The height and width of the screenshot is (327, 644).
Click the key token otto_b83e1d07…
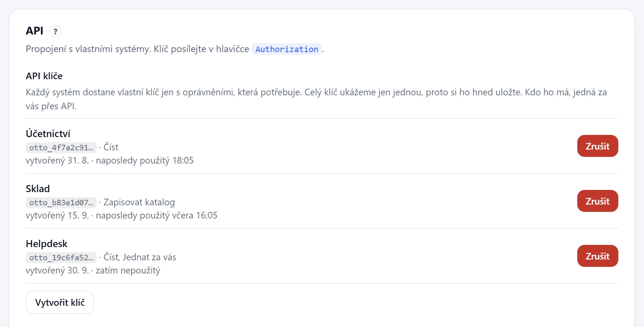[x=61, y=202]
